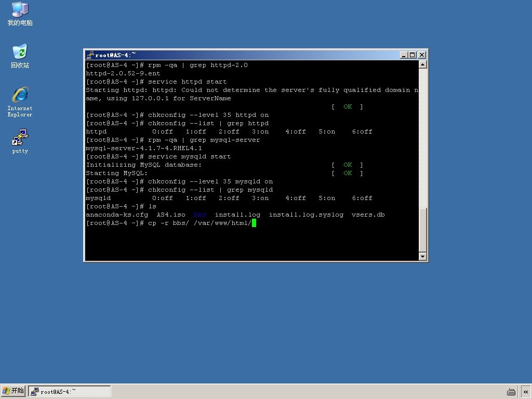Click the terminal scrollbar up arrow

(422, 64)
